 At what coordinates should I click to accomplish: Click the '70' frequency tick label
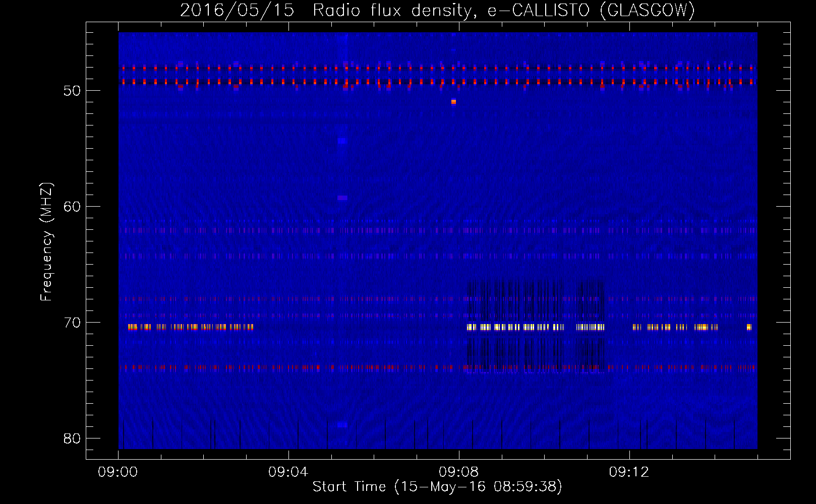(72, 323)
